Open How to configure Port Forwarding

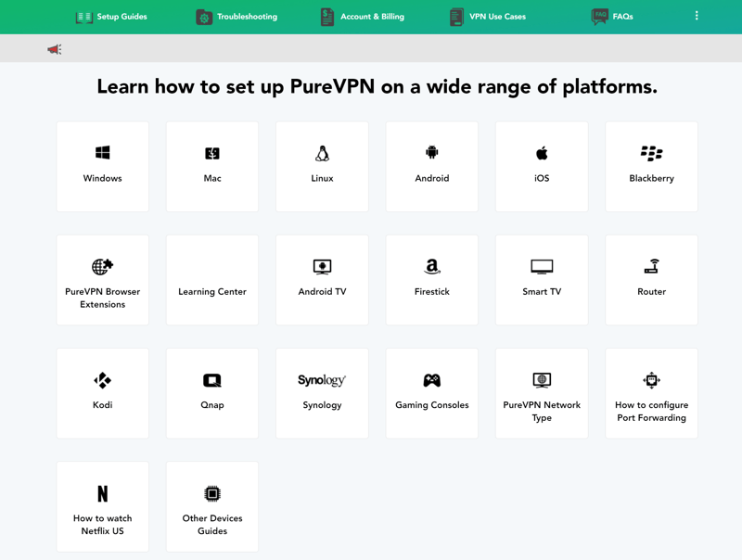pos(652,412)
